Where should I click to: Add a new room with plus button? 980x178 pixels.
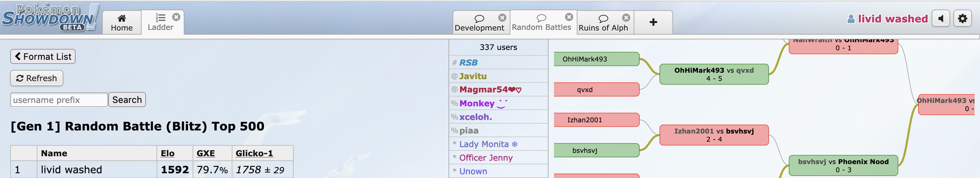coord(653,22)
